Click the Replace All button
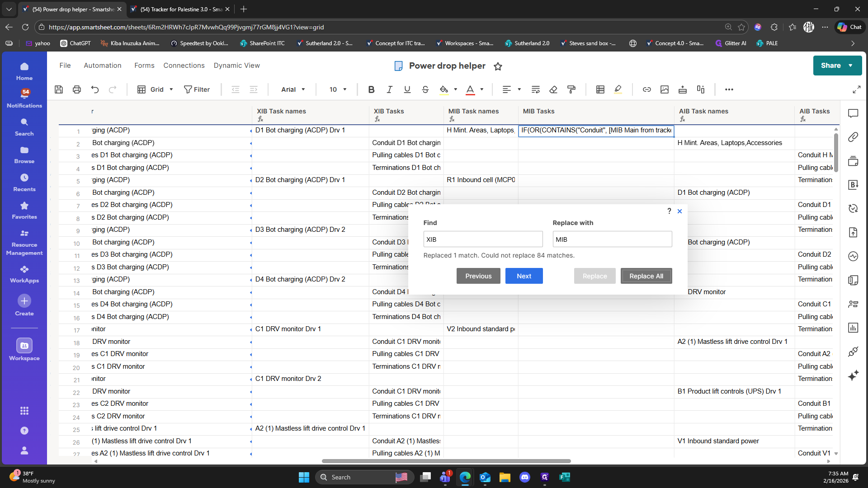Screen dimensions: 868x488 coord(646,276)
